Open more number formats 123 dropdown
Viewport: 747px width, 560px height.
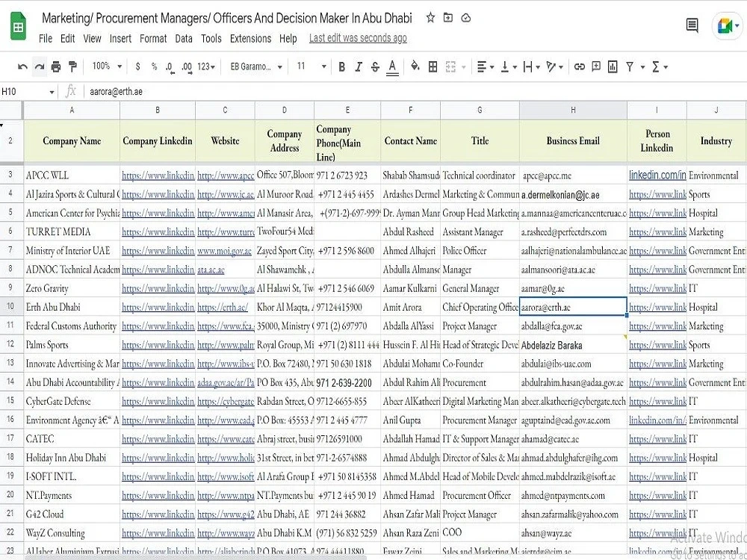206,66
